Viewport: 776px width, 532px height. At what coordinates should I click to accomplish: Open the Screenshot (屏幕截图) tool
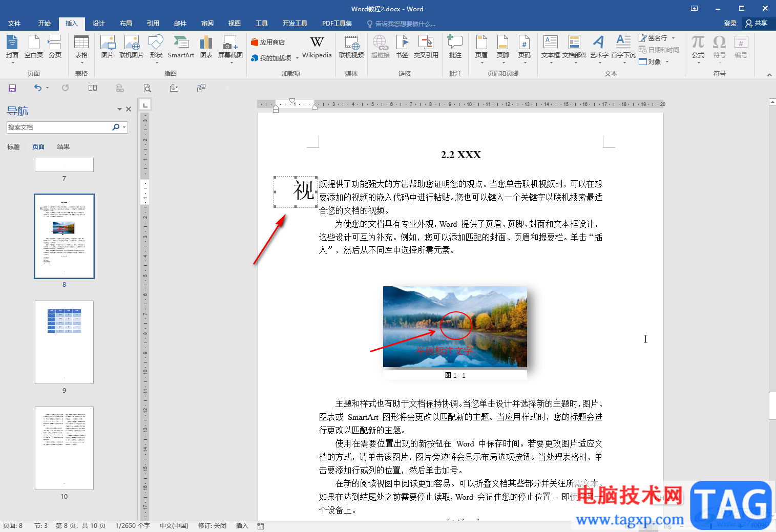[x=230, y=49]
